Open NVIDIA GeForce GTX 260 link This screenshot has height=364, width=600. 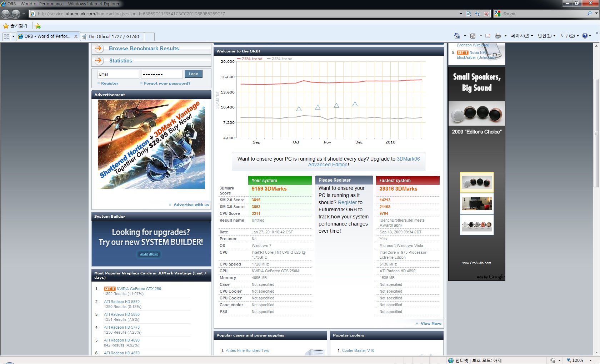pos(139,289)
